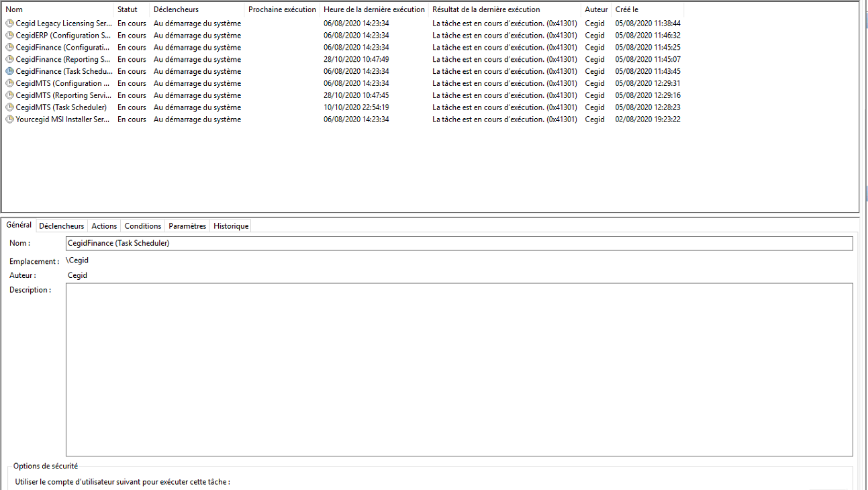Select the CegidFinance (Configurati... task name
Viewport: 868px width, 490px height.
coord(63,48)
